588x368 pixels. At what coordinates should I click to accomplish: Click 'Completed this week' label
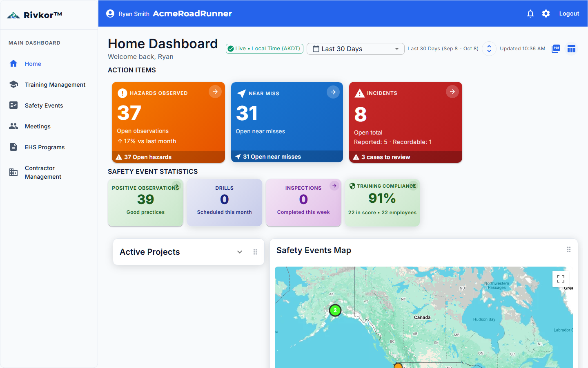click(303, 212)
